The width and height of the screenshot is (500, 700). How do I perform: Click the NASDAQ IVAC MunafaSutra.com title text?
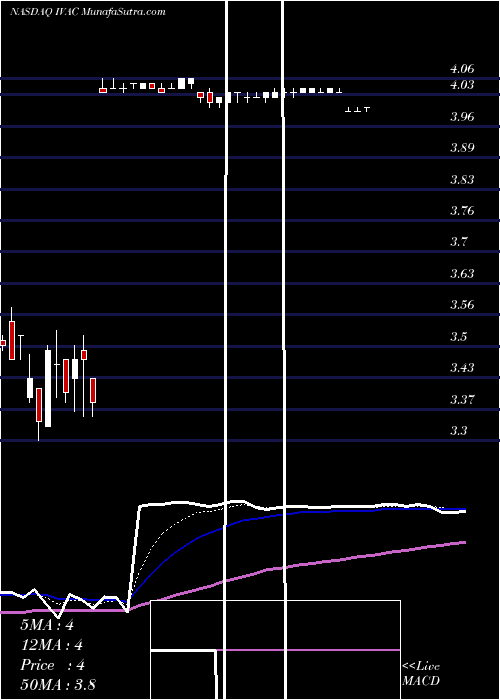88,12
